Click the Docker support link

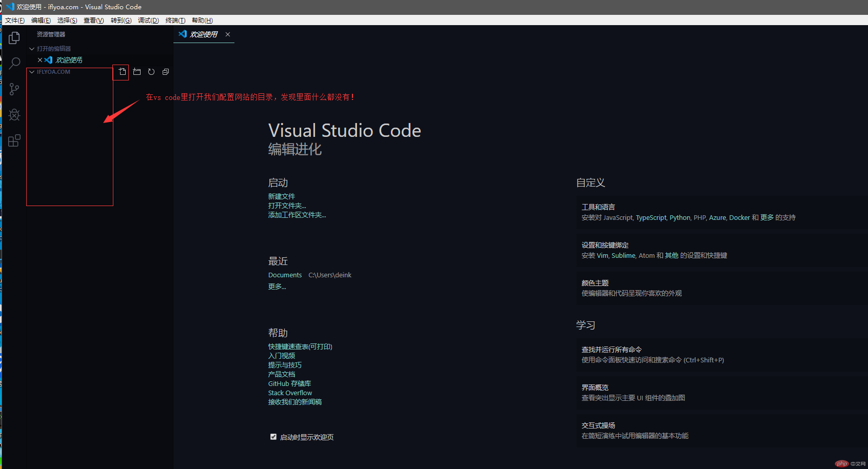click(x=739, y=218)
